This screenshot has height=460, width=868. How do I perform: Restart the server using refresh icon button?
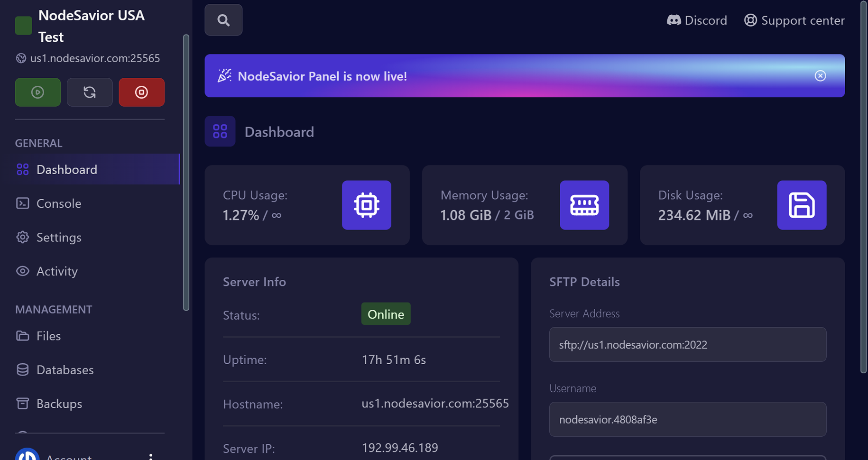[90, 92]
